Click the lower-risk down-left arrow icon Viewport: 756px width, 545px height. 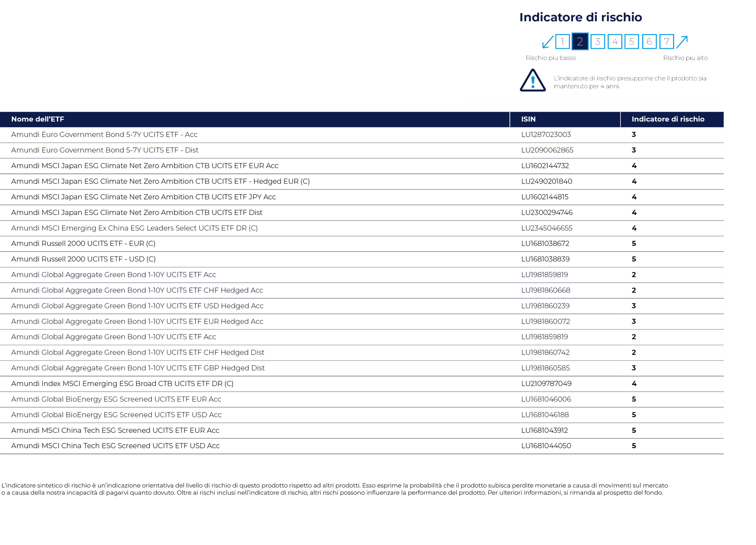tap(548, 42)
